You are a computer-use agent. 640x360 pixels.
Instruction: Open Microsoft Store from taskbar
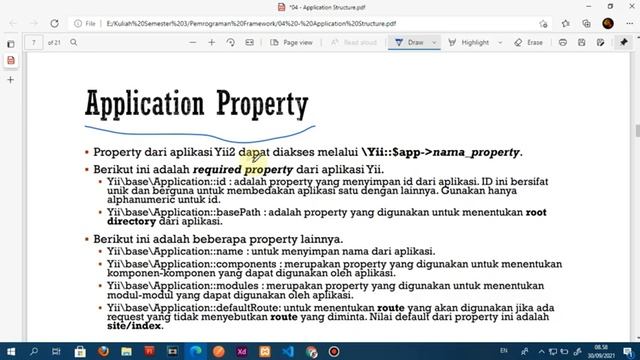pos(80,351)
